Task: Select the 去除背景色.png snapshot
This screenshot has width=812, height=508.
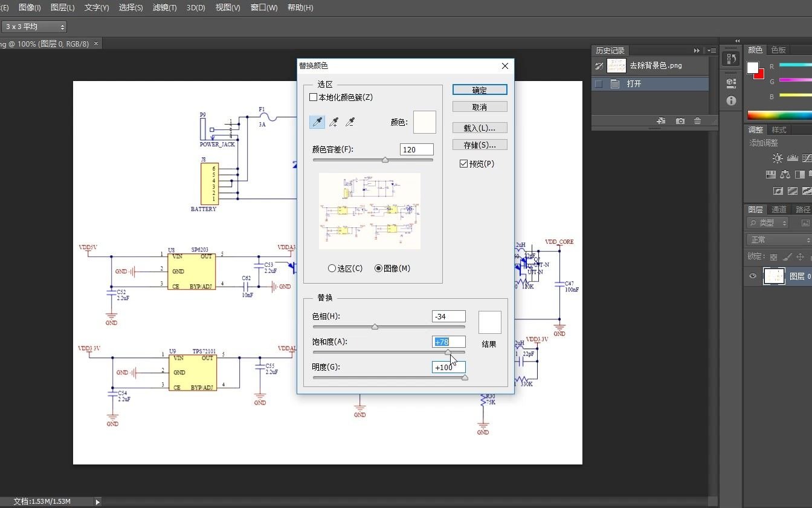Action: point(650,66)
